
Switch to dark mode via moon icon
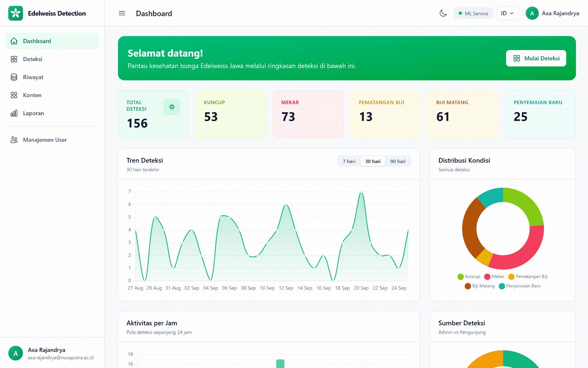click(443, 13)
